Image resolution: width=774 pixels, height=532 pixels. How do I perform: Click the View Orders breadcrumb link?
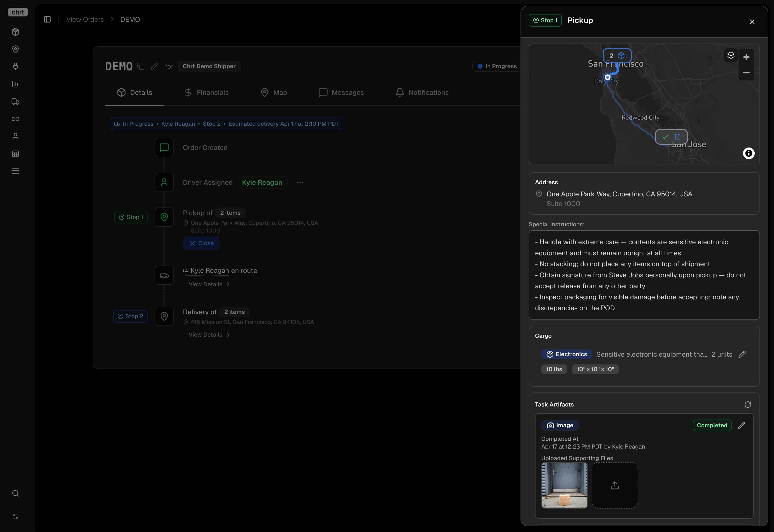point(85,19)
